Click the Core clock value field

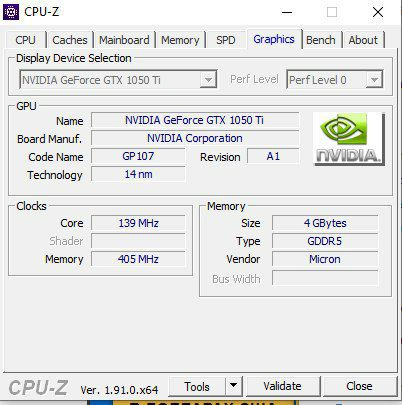(138, 223)
